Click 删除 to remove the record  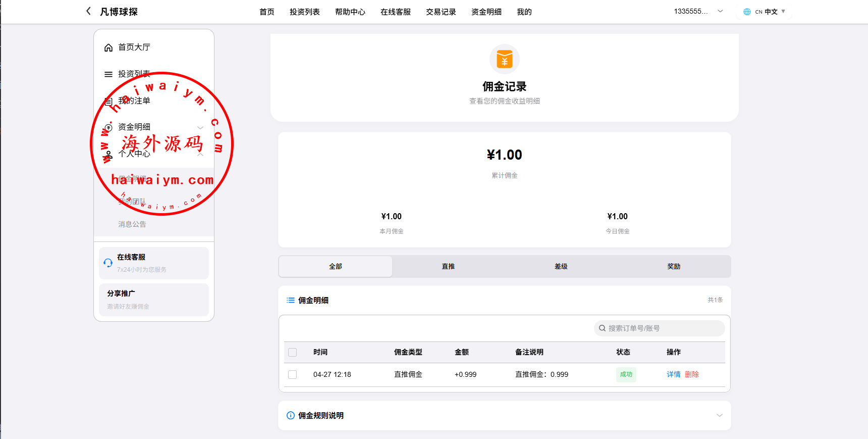click(692, 374)
